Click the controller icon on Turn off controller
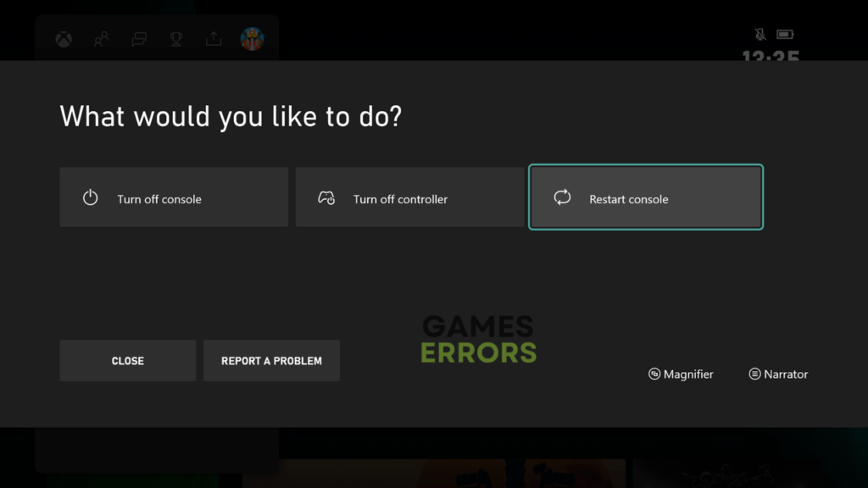868x488 pixels. (x=326, y=197)
